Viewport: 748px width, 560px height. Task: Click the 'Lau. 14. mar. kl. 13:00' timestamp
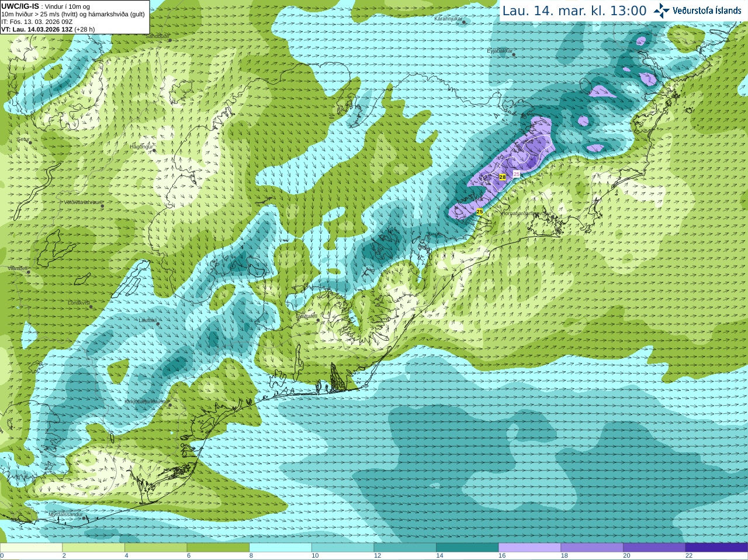point(574,11)
